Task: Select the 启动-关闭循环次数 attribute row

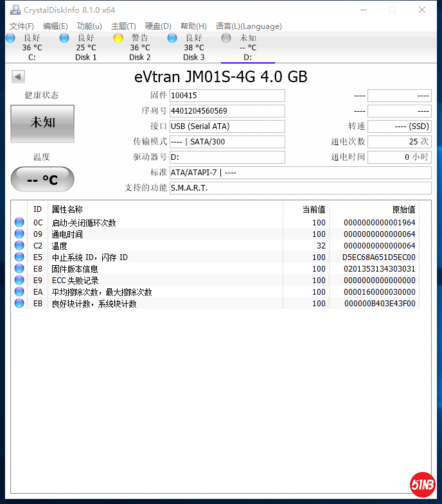Action: click(x=215, y=222)
